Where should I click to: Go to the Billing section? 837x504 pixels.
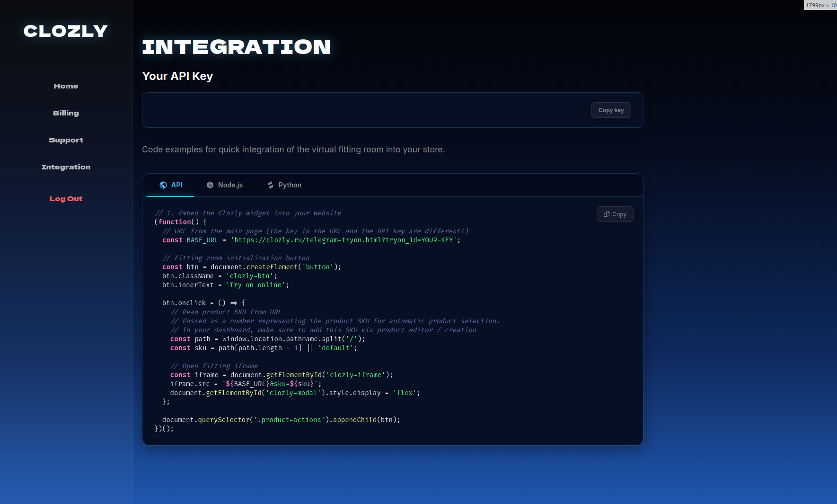coord(66,113)
